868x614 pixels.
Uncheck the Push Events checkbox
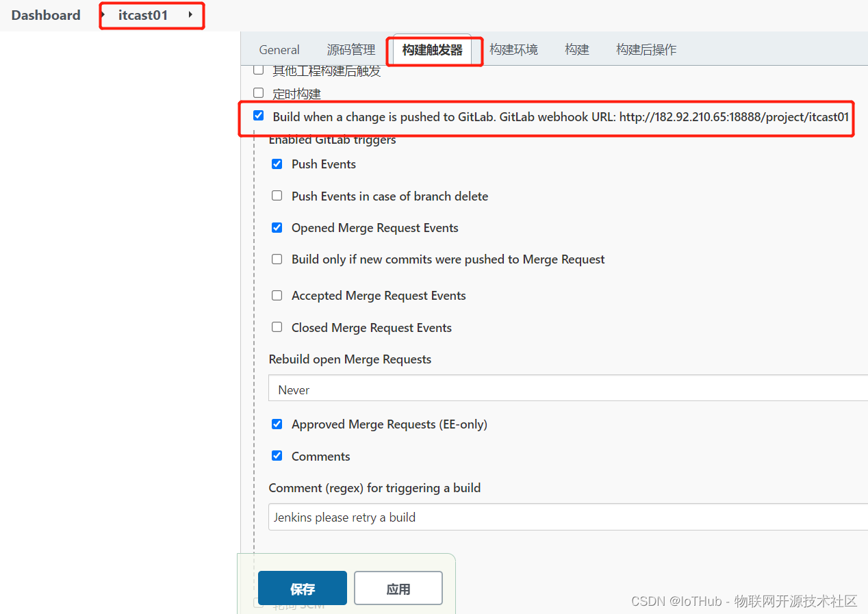pyautogui.click(x=277, y=164)
